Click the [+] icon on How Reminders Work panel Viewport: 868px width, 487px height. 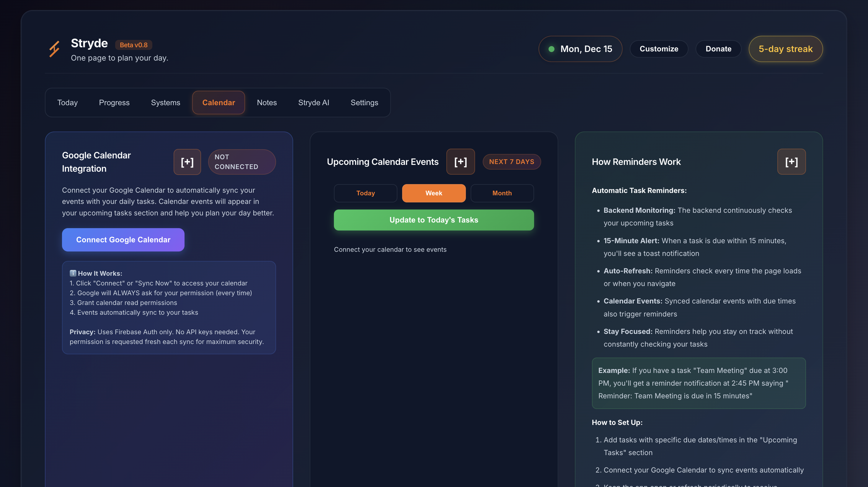[x=791, y=162]
